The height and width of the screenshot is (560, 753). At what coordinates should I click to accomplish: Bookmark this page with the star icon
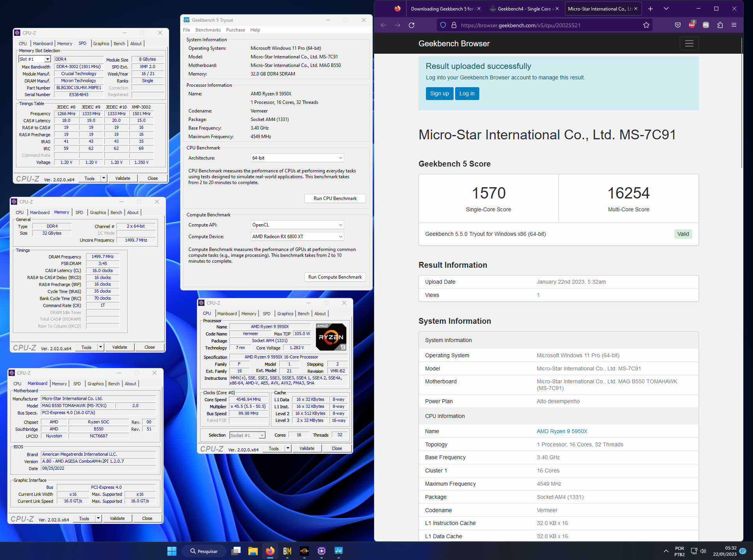click(646, 25)
